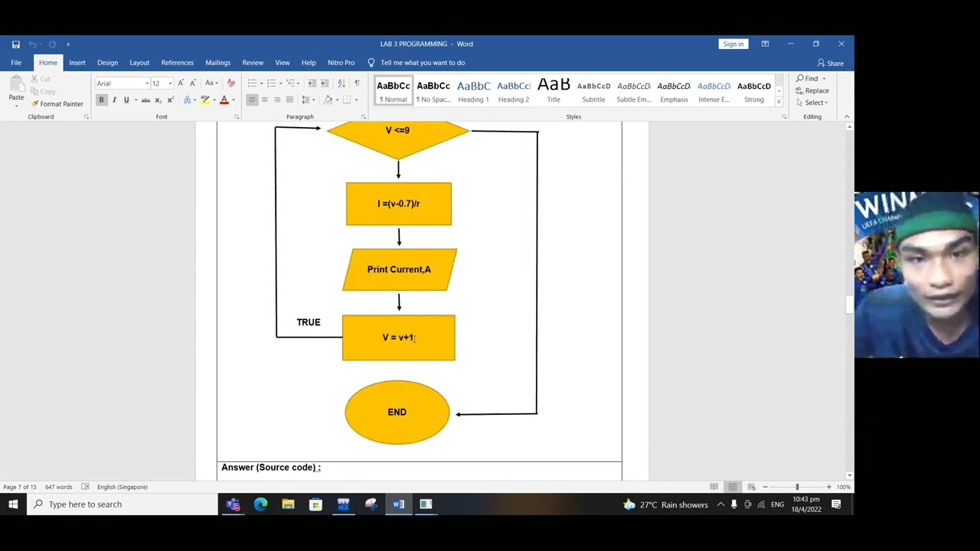980x551 pixels.
Task: Click the zoom slider handle
Action: coord(797,487)
